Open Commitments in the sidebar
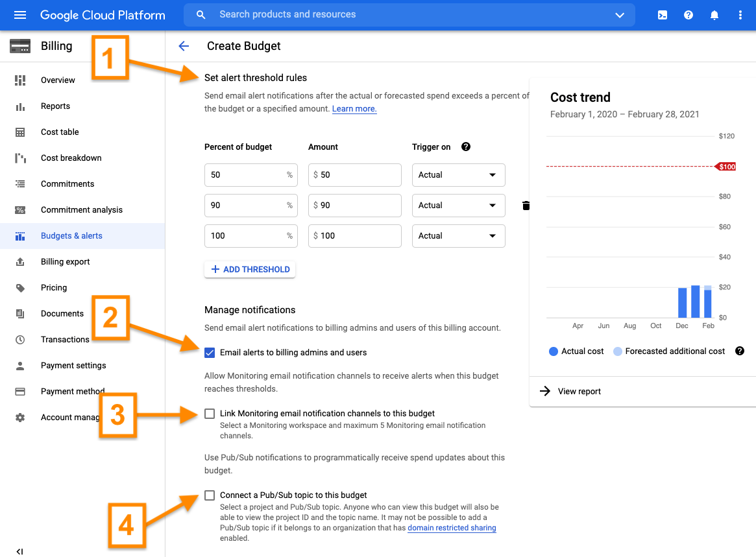This screenshot has height=557, width=756. pyautogui.click(x=82, y=184)
